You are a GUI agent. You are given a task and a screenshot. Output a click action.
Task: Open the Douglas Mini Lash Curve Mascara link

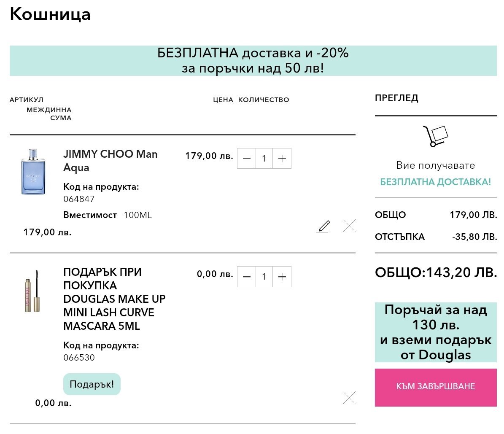[x=114, y=299]
